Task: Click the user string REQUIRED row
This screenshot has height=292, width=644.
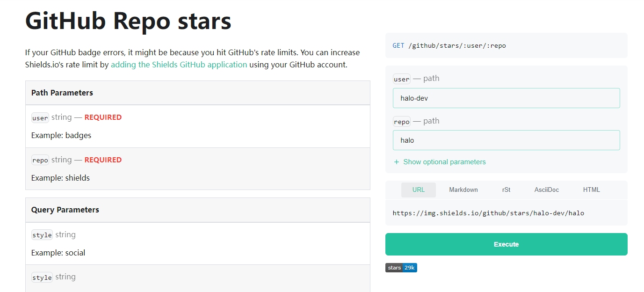Action: click(x=197, y=126)
